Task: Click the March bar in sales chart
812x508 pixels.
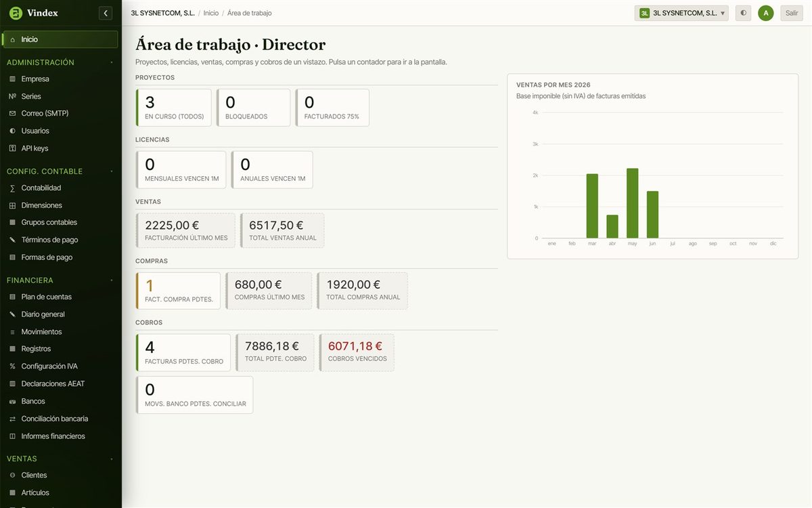Action: coord(592,206)
